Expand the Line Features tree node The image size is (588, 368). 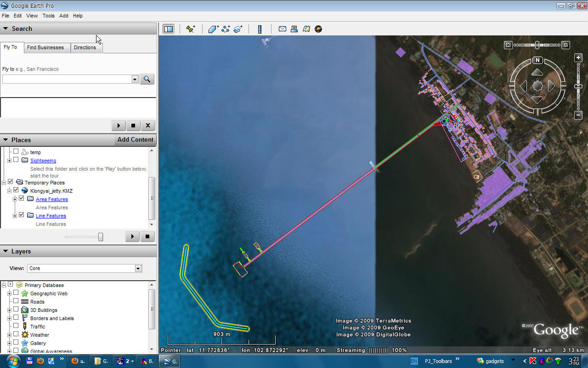tap(15, 215)
